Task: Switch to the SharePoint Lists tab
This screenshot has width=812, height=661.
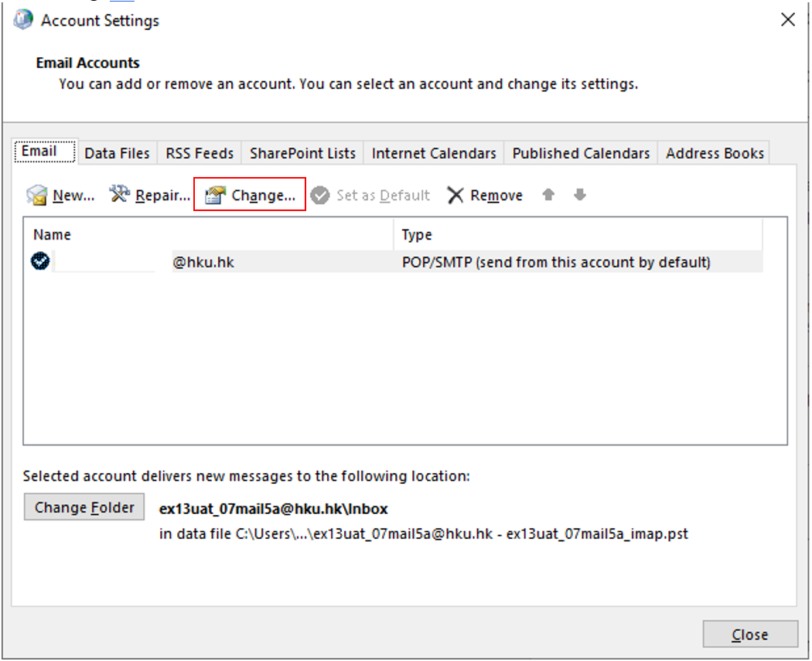Action: click(302, 152)
